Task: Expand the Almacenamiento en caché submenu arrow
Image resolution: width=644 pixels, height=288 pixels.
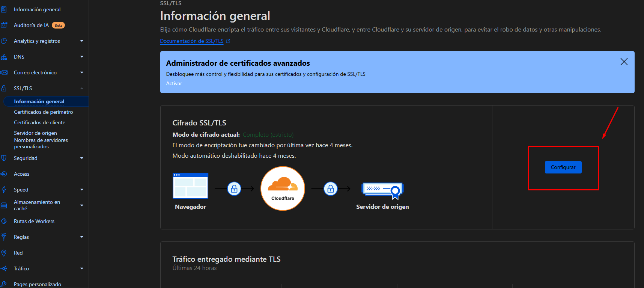Action: point(82,205)
